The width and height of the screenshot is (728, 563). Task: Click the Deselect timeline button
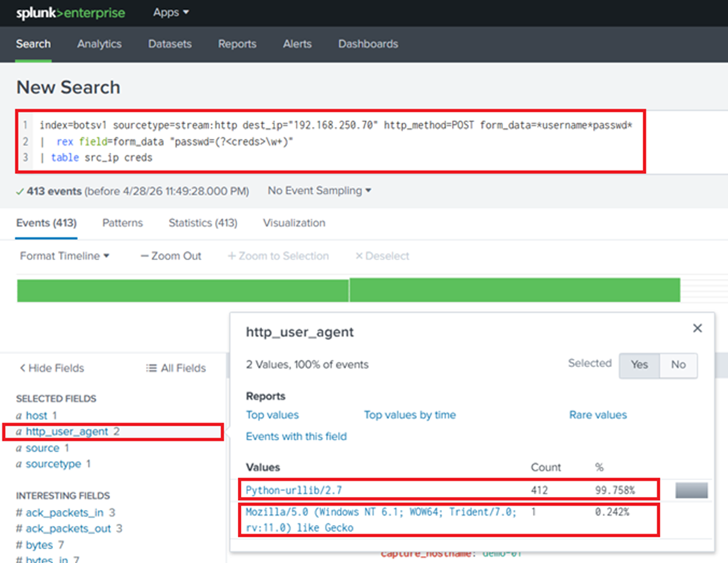coord(382,256)
